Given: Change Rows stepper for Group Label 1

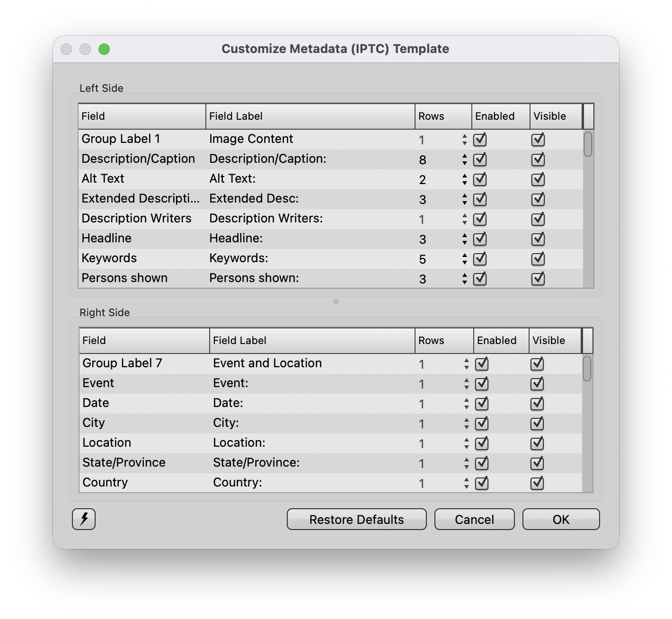Looking at the screenshot, I should point(465,140).
